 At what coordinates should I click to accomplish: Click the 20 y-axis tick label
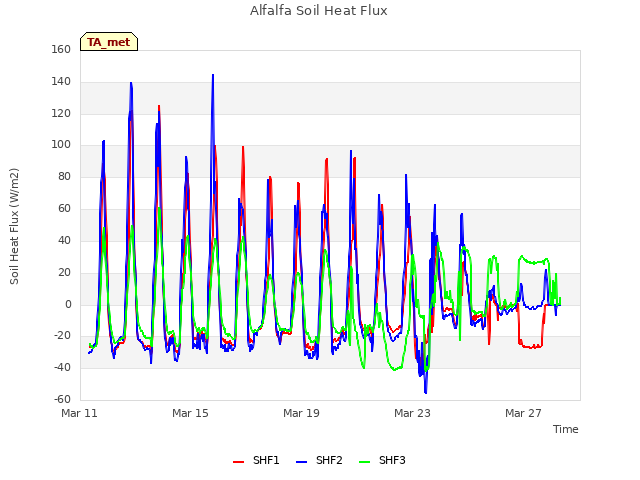coord(64,272)
